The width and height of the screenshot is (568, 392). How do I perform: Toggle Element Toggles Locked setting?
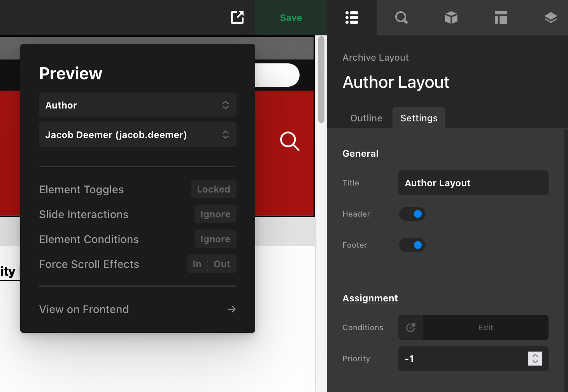(214, 189)
